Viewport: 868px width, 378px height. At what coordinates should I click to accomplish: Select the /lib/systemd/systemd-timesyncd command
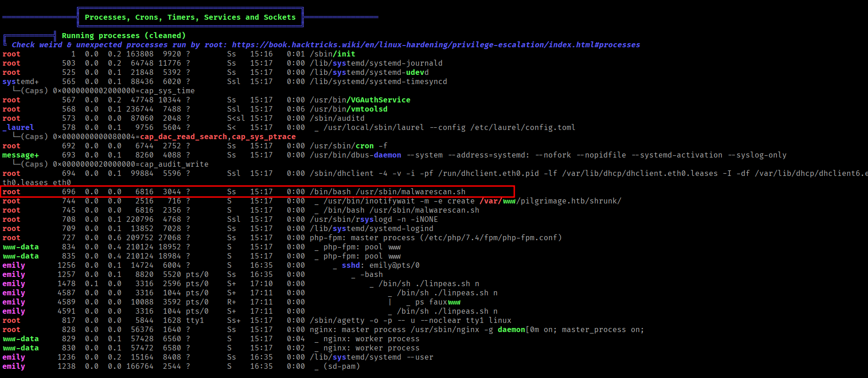click(x=378, y=81)
